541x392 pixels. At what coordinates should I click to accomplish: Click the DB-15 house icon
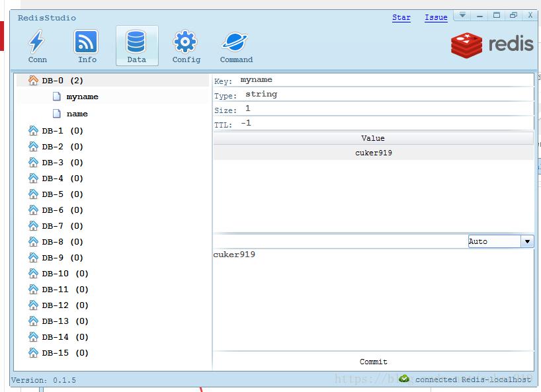(34, 353)
